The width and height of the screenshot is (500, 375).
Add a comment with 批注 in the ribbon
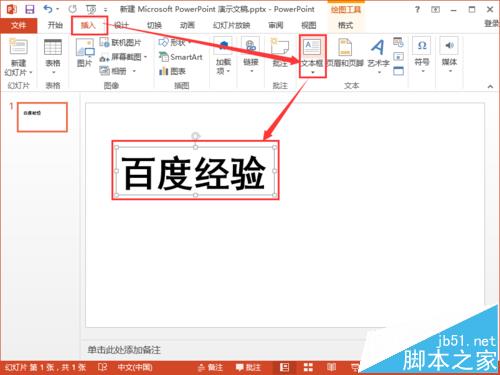[x=280, y=53]
